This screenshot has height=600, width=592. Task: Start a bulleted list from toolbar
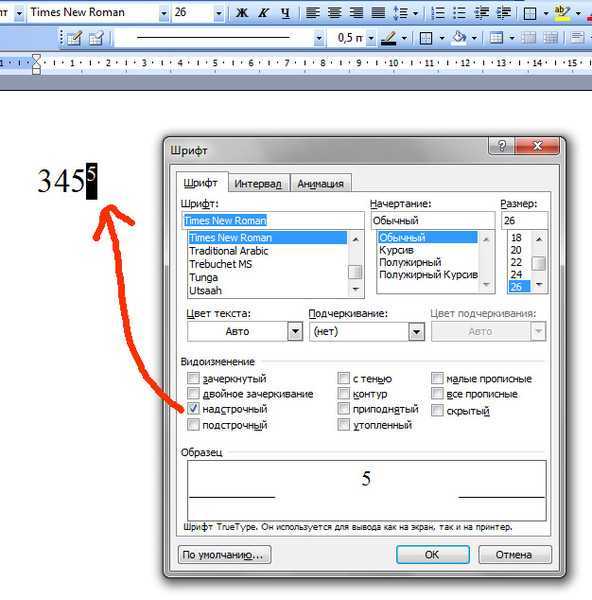coord(459,13)
